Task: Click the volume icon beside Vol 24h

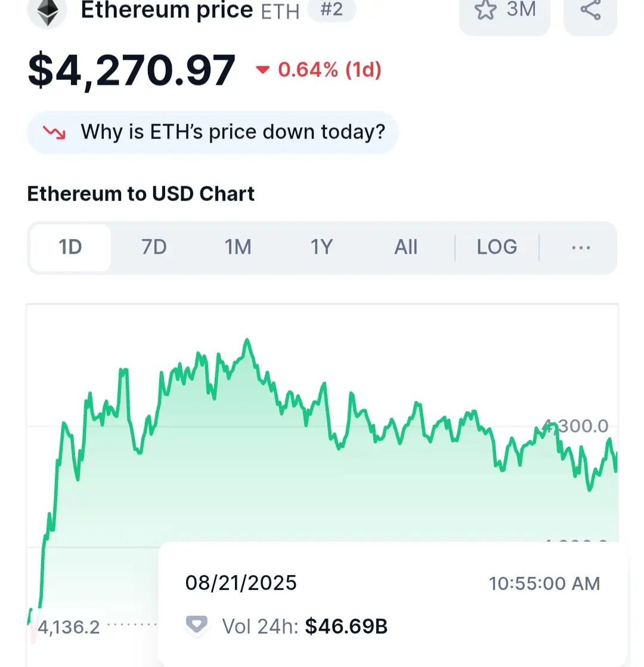Action: [x=196, y=625]
